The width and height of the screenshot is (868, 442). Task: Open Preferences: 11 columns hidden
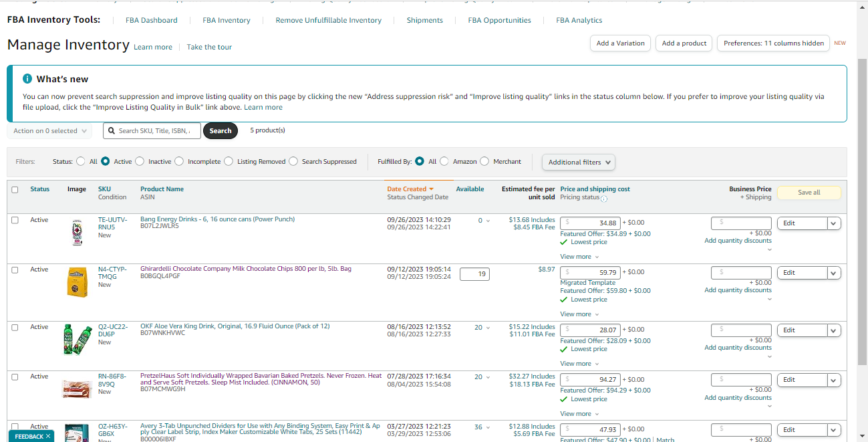[x=774, y=43]
